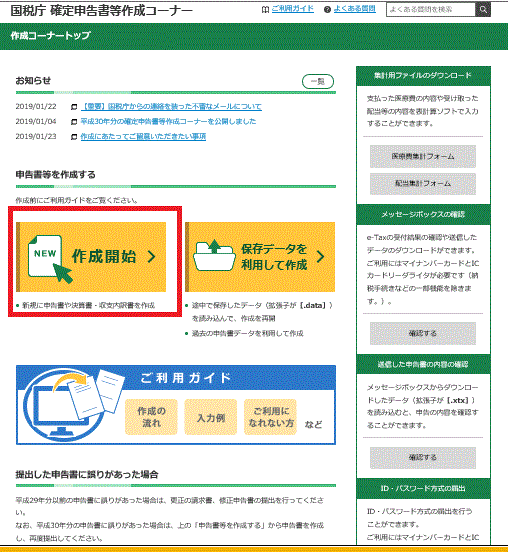
Task: Open the ご利用ガイド header link
Action: click(x=293, y=9)
